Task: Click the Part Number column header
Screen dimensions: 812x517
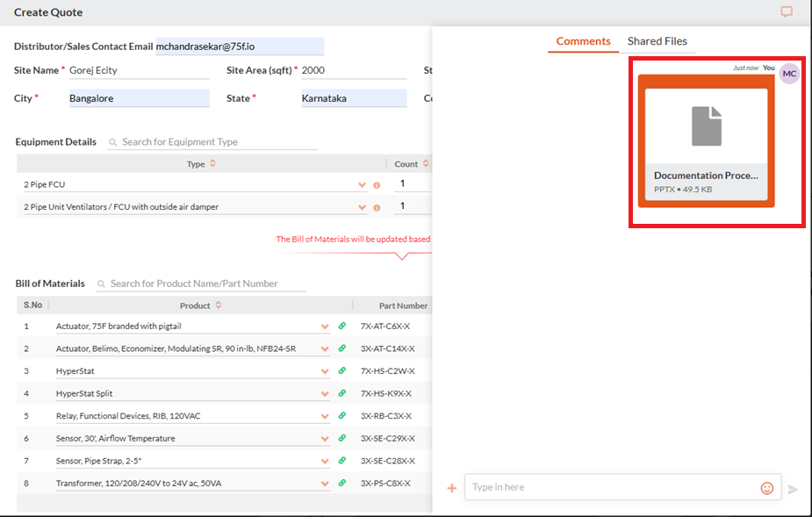Action: coord(403,305)
